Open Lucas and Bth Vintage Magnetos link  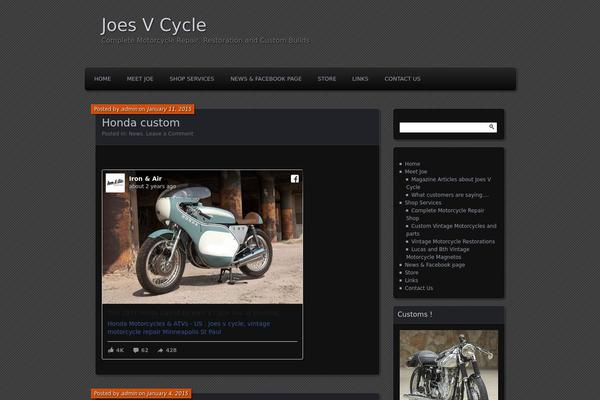(x=438, y=253)
